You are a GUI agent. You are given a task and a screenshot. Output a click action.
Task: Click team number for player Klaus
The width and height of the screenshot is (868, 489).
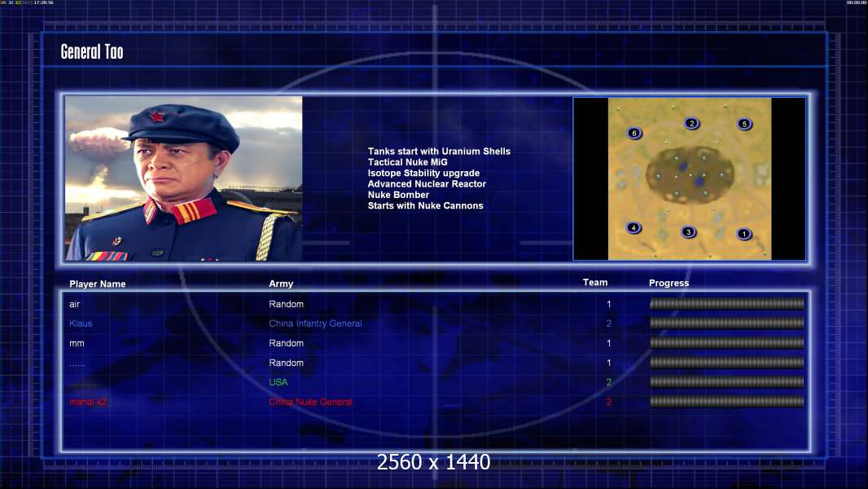609,324
